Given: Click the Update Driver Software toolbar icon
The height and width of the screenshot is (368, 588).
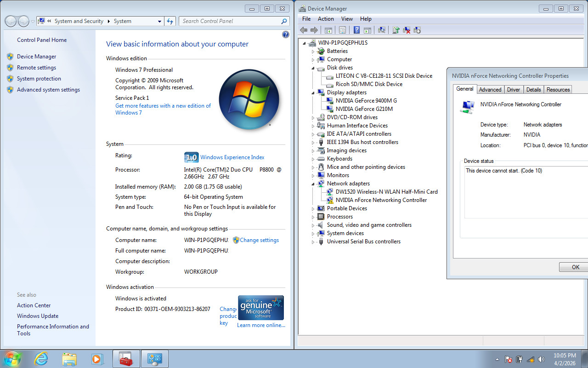Looking at the screenshot, I should click(396, 30).
